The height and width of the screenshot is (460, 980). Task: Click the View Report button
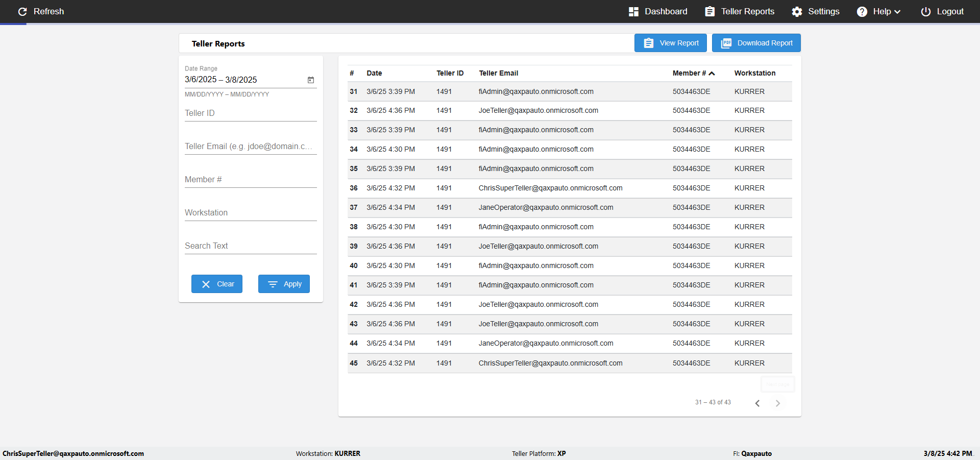click(x=671, y=43)
